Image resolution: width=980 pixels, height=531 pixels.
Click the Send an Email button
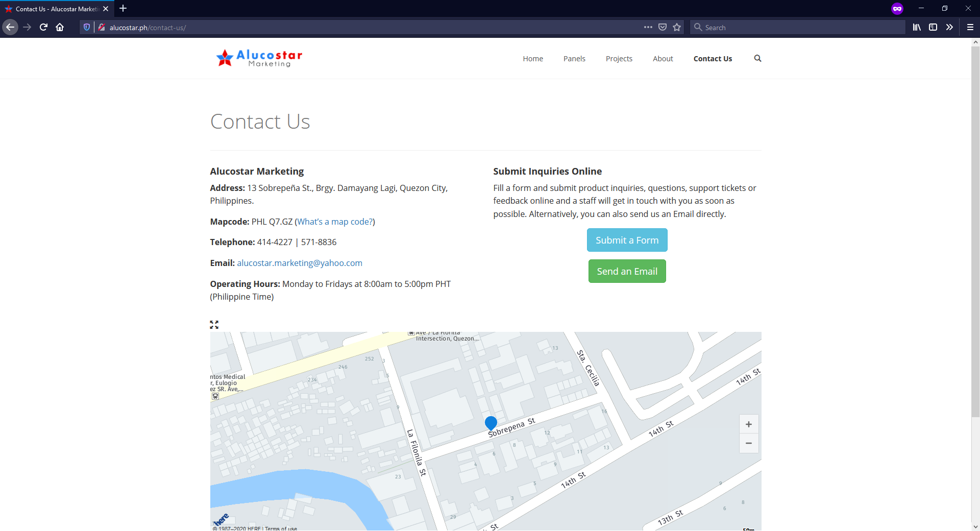tap(627, 271)
